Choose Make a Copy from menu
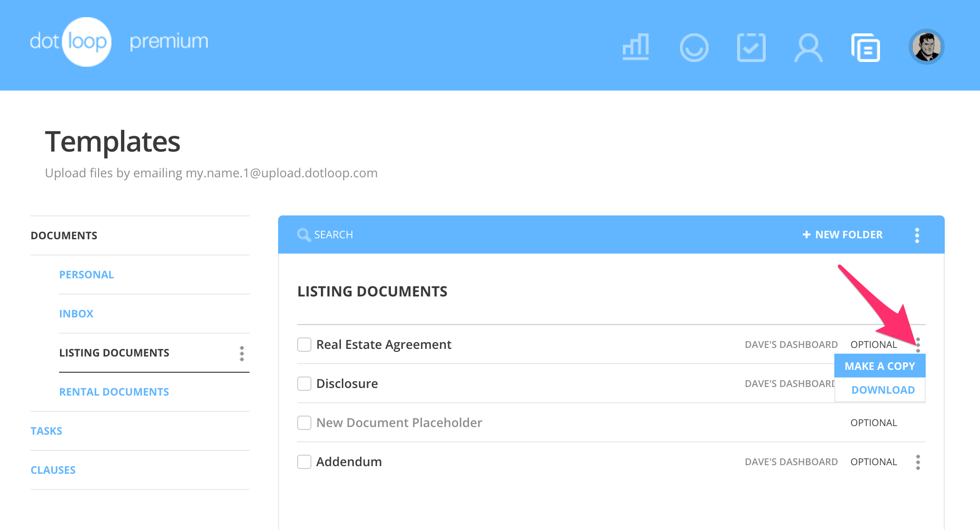The height and width of the screenshot is (530, 980). pyautogui.click(x=880, y=366)
